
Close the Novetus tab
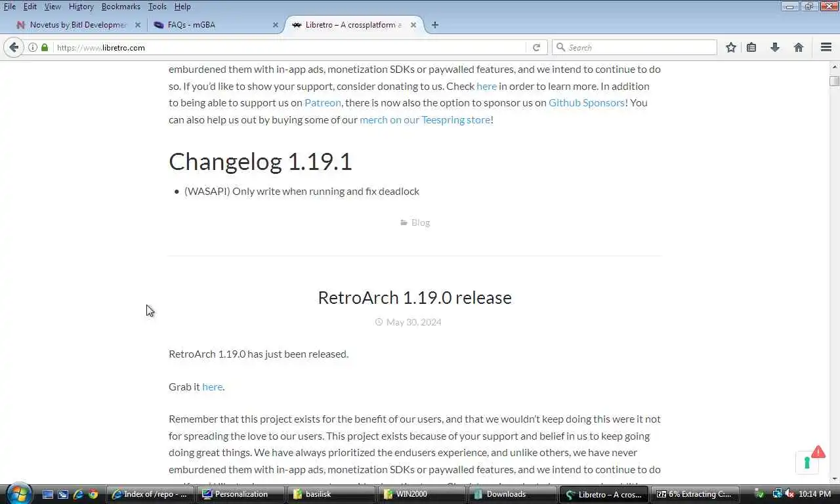(x=138, y=25)
